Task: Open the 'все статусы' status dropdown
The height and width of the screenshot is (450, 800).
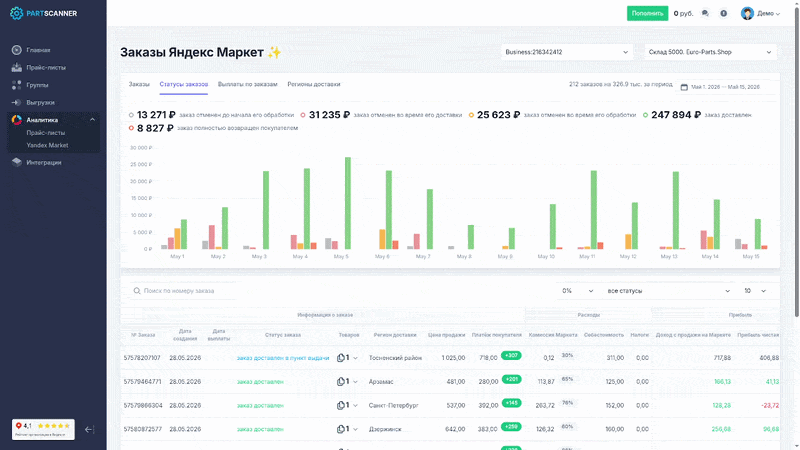Action: 668,291
